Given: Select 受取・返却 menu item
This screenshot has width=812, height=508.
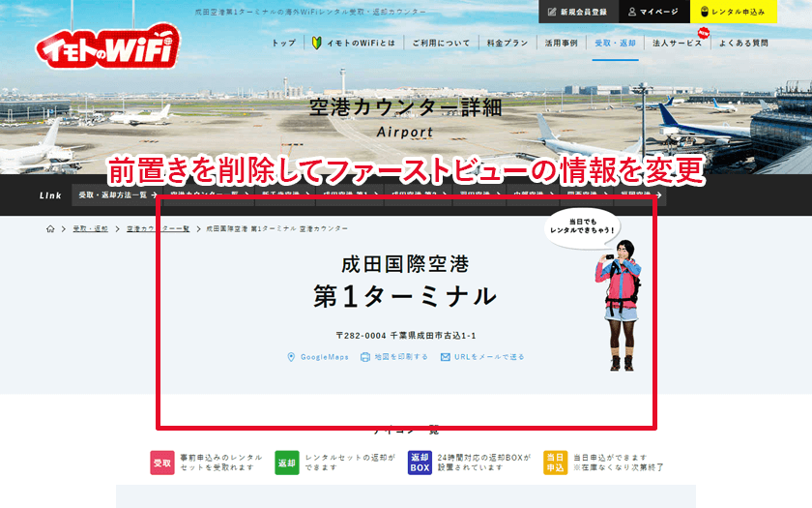Looking at the screenshot, I should click(615, 43).
